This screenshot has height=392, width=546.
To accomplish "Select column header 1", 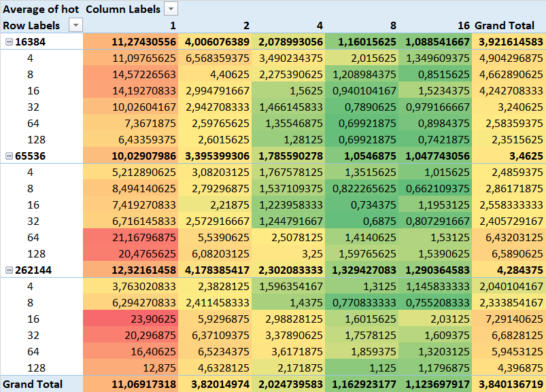I will point(173,25).
